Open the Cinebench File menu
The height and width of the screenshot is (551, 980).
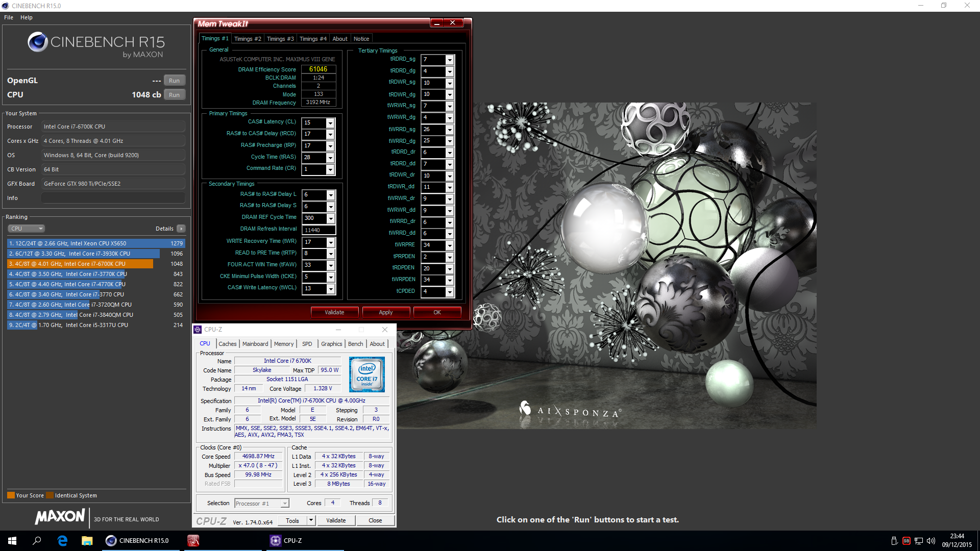point(9,17)
